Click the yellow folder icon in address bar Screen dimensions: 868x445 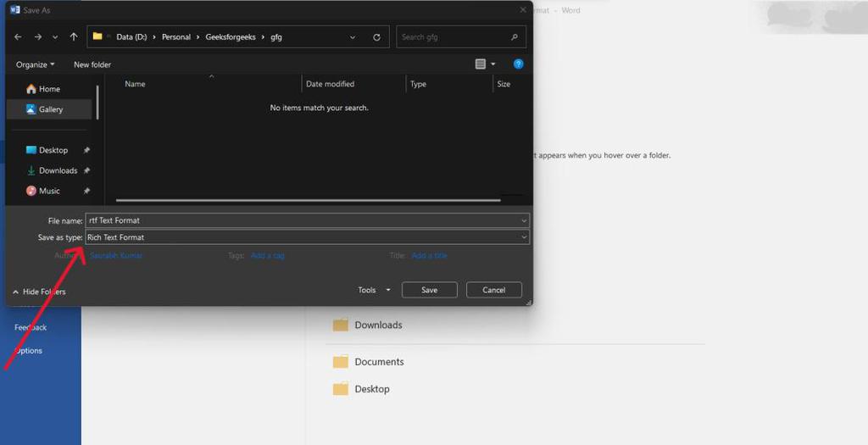tap(97, 36)
